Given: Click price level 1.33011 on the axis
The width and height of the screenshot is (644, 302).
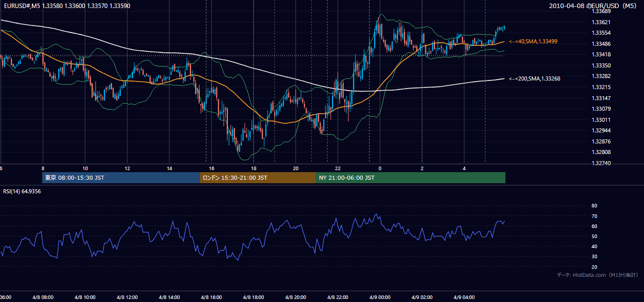Looking at the screenshot, I should 601,120.
